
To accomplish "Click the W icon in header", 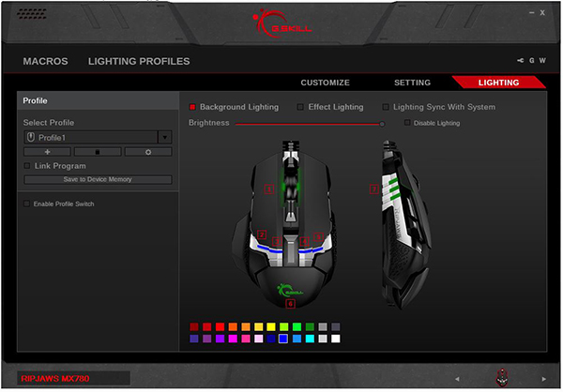I will (542, 60).
